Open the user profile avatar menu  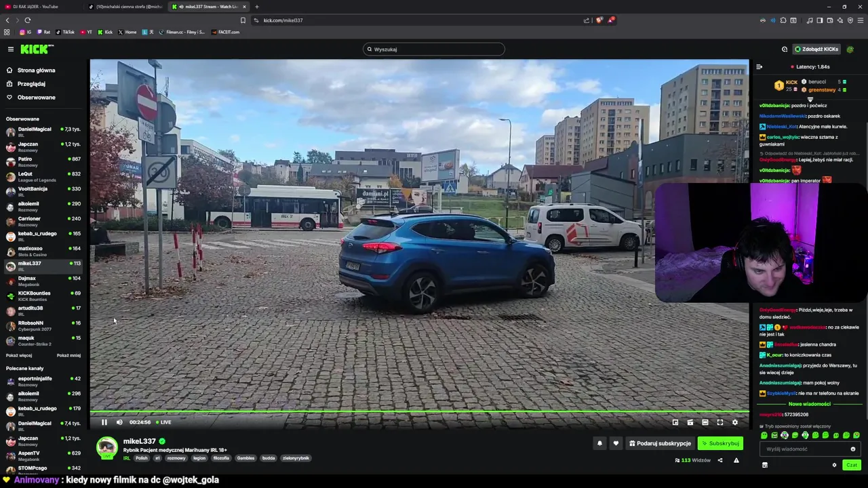tap(850, 49)
